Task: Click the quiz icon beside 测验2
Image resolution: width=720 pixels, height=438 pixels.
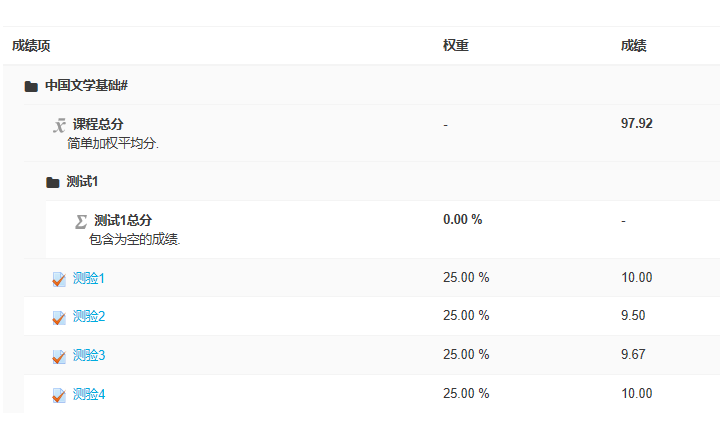Action: click(x=59, y=317)
